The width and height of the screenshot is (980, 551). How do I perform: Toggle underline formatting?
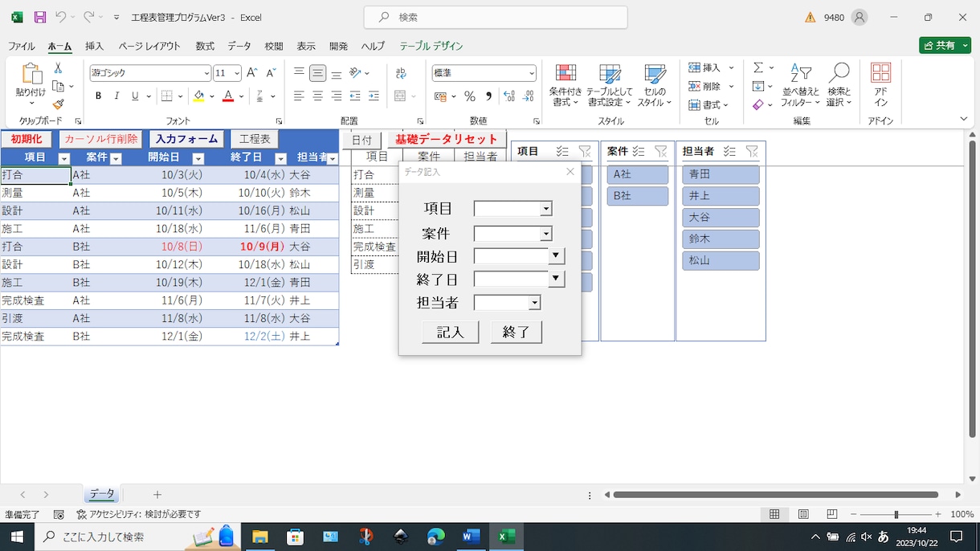[135, 96]
